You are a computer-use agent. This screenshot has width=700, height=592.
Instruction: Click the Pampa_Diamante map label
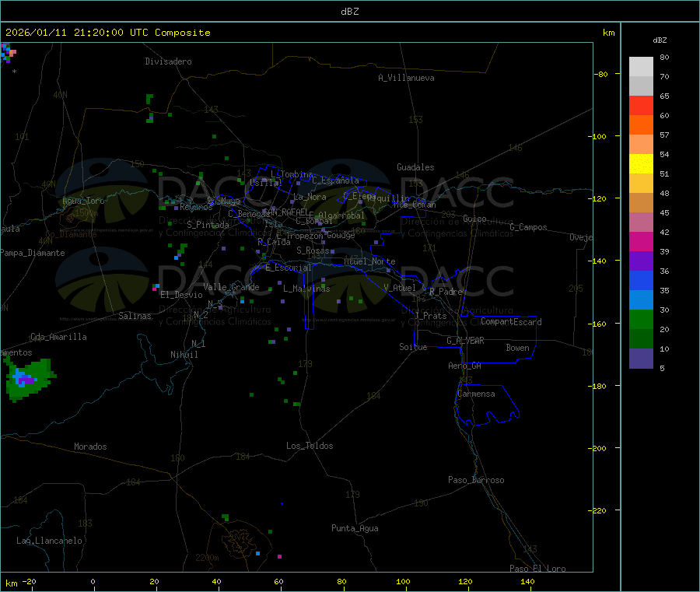32,253
